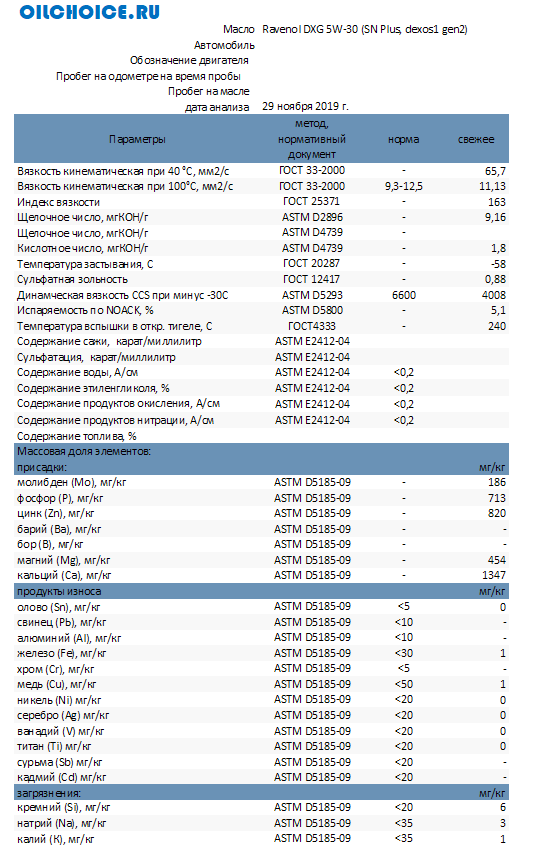Click the Содержание воды row label
The height and width of the screenshot is (855, 537).
77,373
